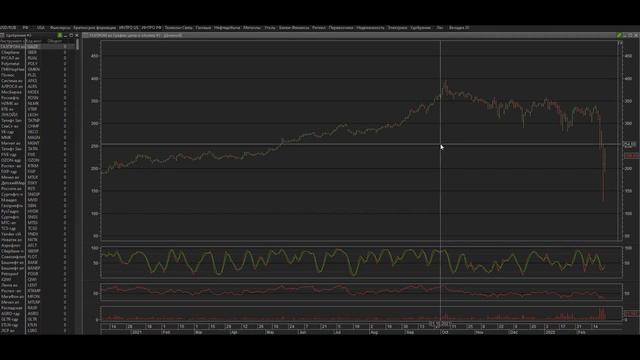Click the green icon in watchlist panel header
The height and width of the screenshot is (360, 640).
60,36
